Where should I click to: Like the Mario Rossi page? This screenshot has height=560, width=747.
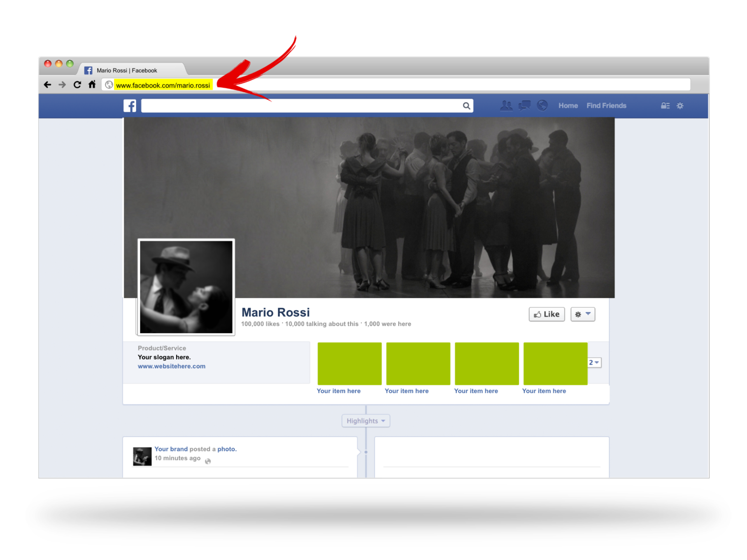tap(547, 314)
